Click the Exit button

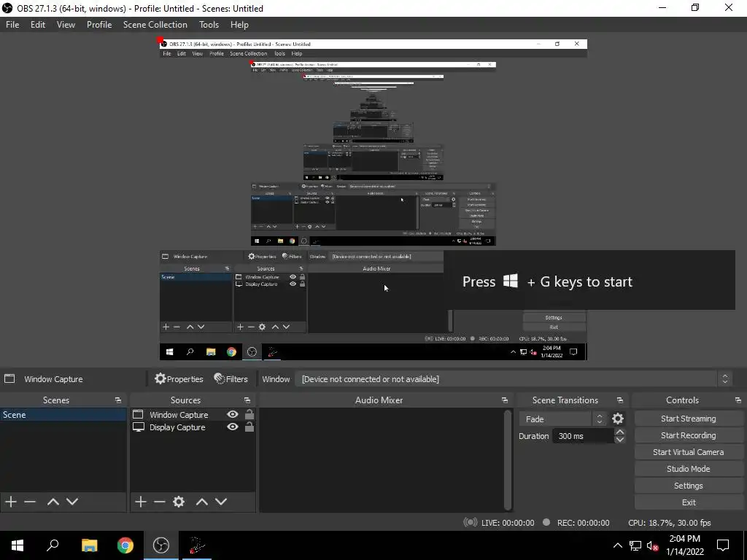[x=689, y=502]
